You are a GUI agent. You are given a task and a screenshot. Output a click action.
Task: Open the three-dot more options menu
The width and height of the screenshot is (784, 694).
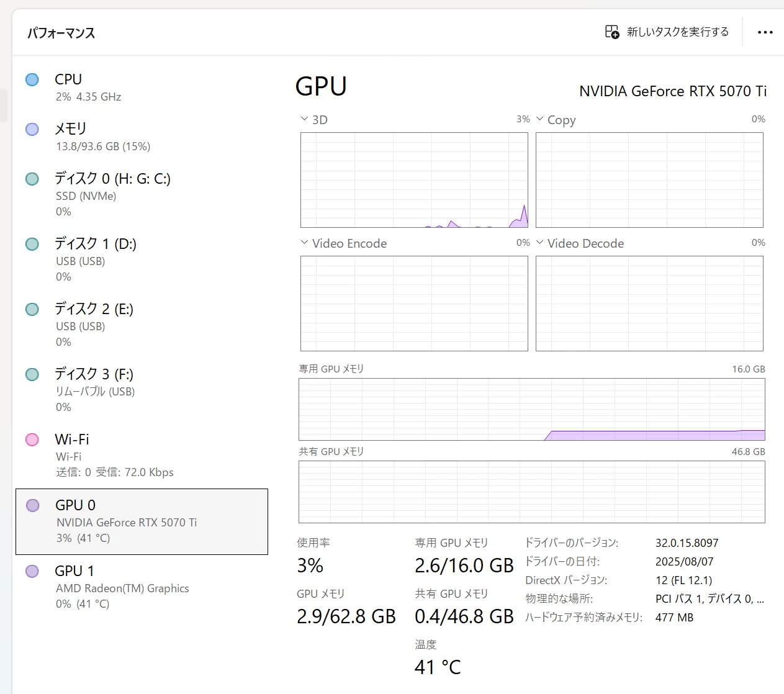(765, 32)
